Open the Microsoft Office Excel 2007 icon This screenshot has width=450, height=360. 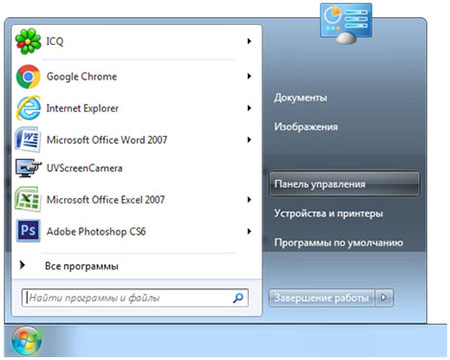[28, 199]
